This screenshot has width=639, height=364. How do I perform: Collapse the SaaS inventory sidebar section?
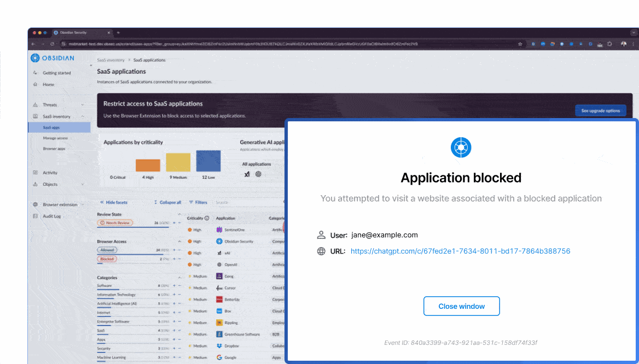click(82, 116)
